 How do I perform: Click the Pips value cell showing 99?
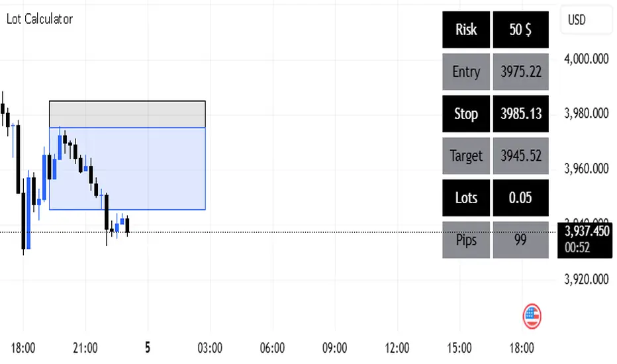coord(520,240)
